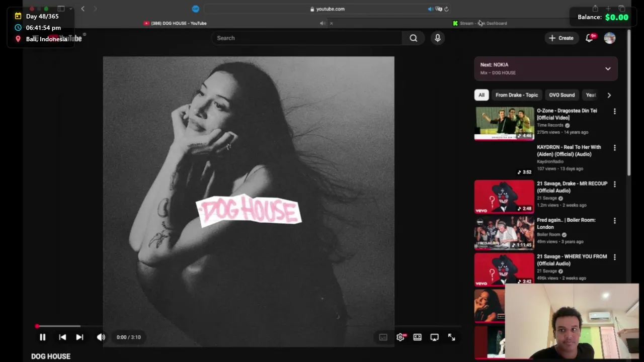Screen dimensions: 644x362
Task: Mute the YouTube tab audio icon
Action: coord(322,23)
